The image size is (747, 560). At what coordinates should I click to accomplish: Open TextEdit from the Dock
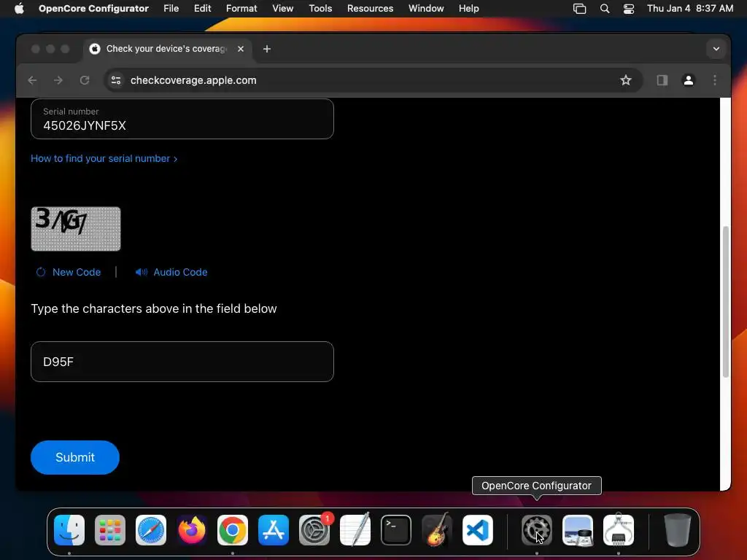point(355,530)
